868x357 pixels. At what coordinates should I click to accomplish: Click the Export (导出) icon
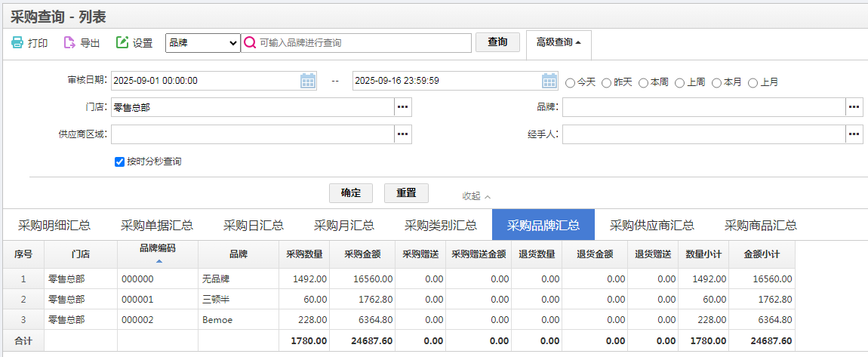69,43
